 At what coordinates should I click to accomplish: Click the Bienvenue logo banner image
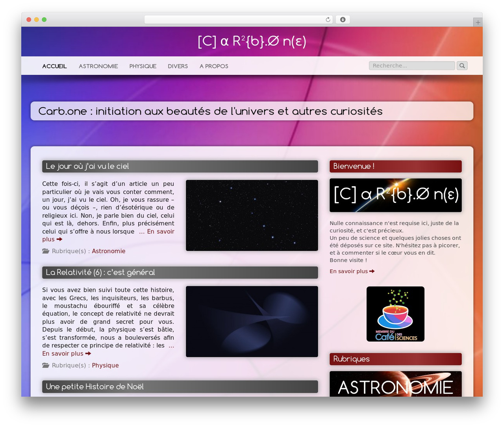[396, 195]
